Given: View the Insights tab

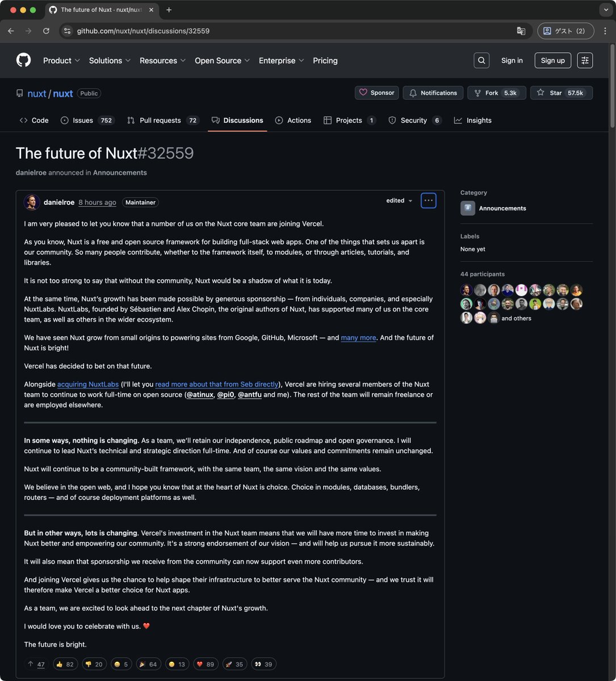Looking at the screenshot, I should (x=473, y=120).
